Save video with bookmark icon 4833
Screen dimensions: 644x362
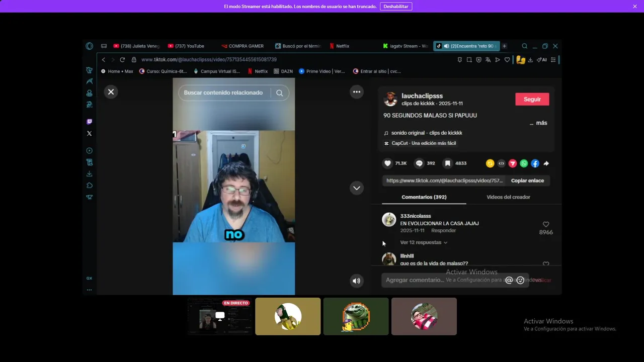coord(447,163)
